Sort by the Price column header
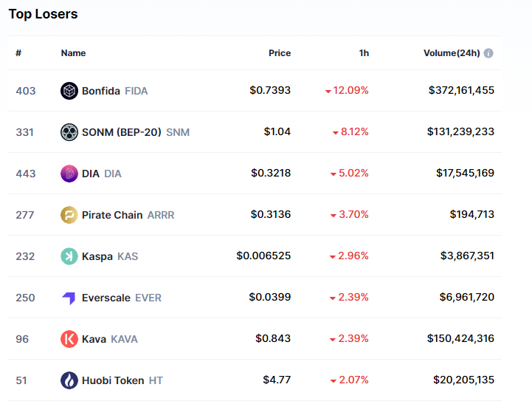This screenshot has height=407, width=532. [280, 53]
